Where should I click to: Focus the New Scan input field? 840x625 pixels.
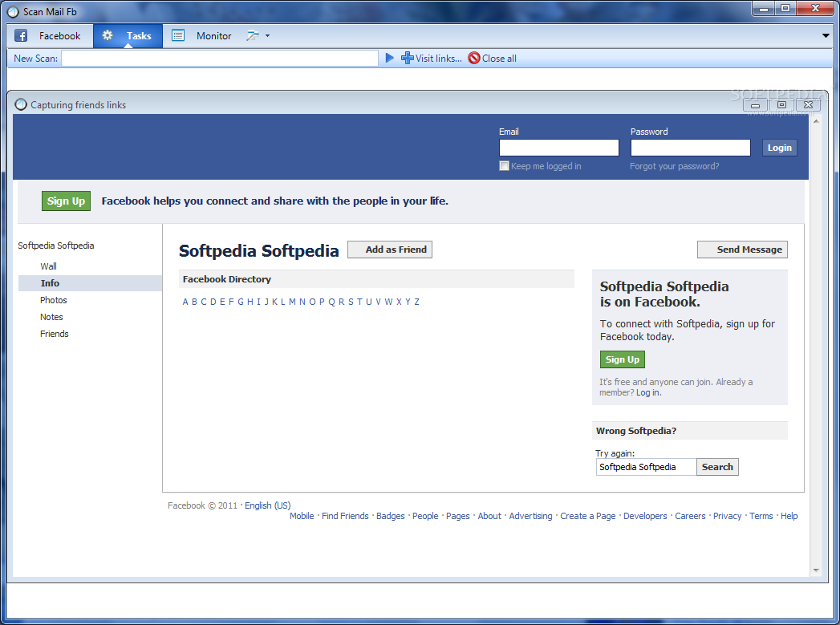pos(220,59)
